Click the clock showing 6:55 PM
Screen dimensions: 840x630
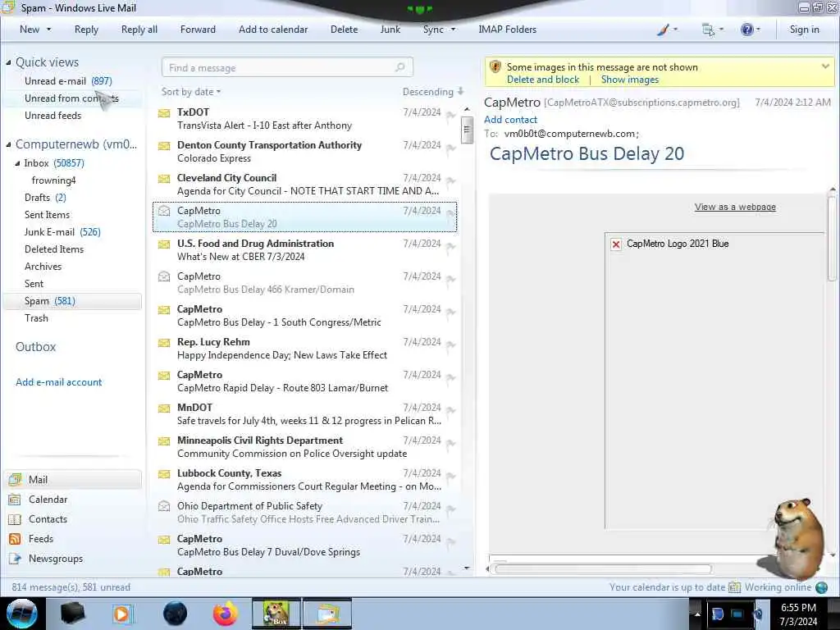click(798, 608)
